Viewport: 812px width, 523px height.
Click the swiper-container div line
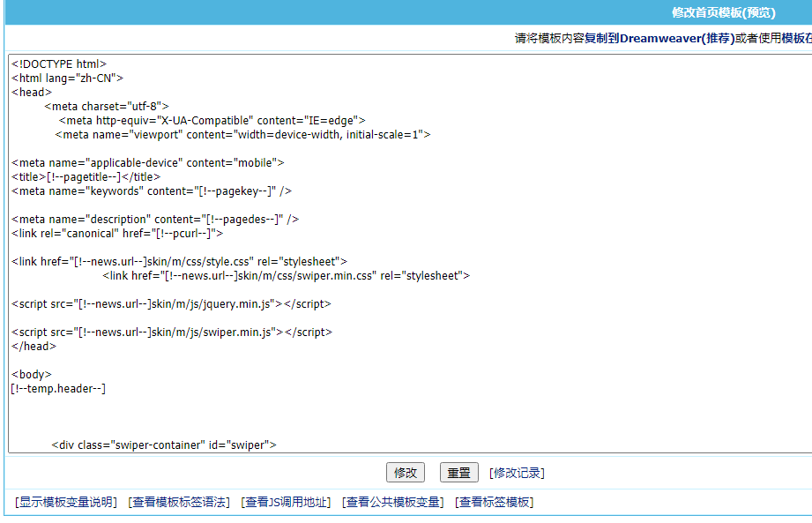[164, 445]
